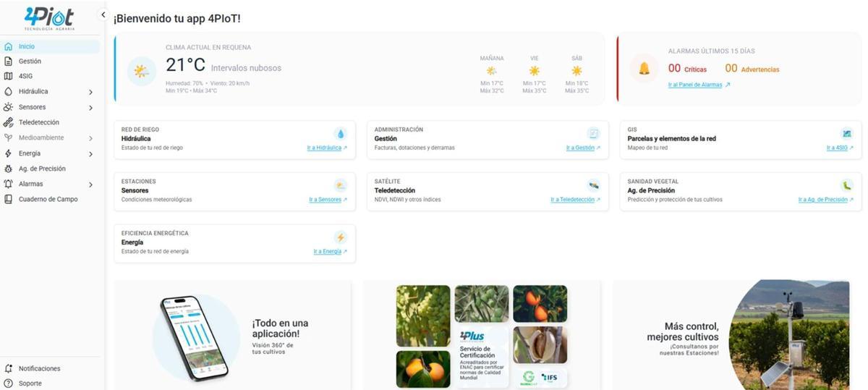The height and width of the screenshot is (390, 868).
Task: Expand the Alarmas submenu chevron
Action: pyautogui.click(x=90, y=185)
